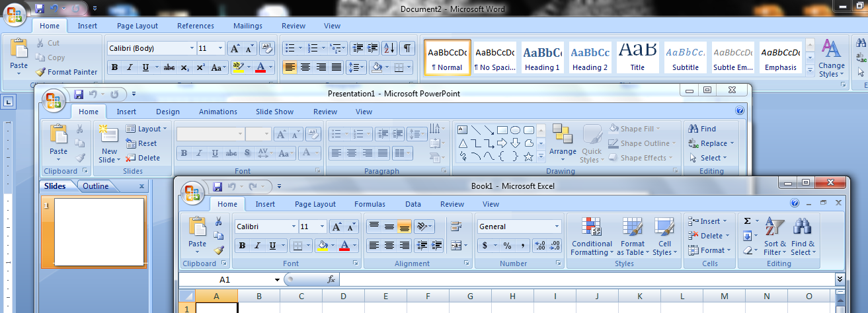
Task: Click Change Styles in Word
Action: tap(831, 58)
